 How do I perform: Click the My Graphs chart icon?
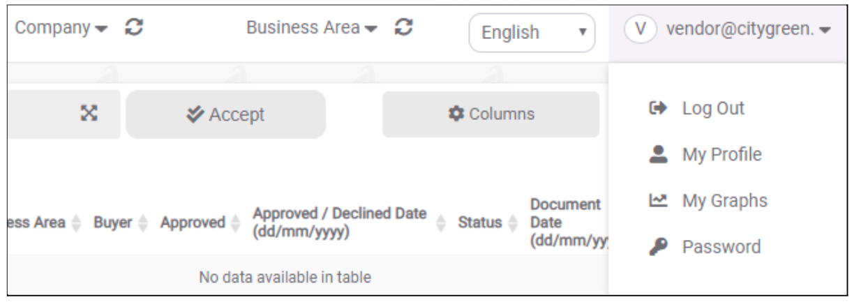click(657, 202)
